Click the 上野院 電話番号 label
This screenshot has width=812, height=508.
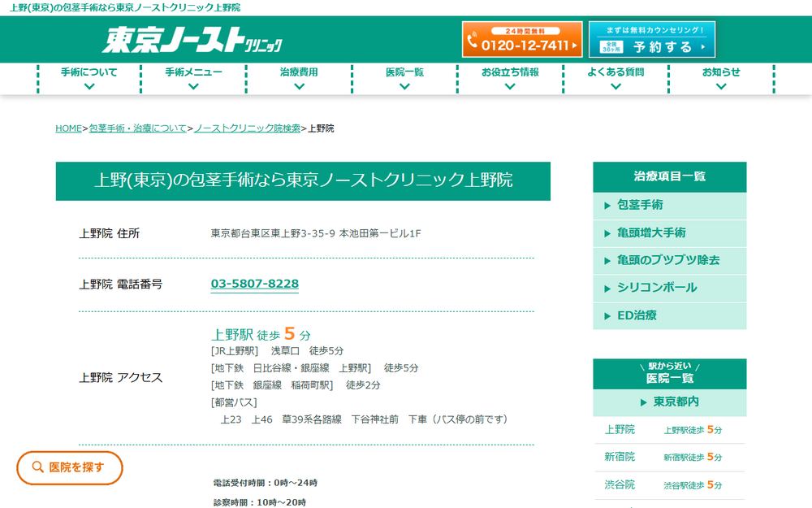(121, 284)
